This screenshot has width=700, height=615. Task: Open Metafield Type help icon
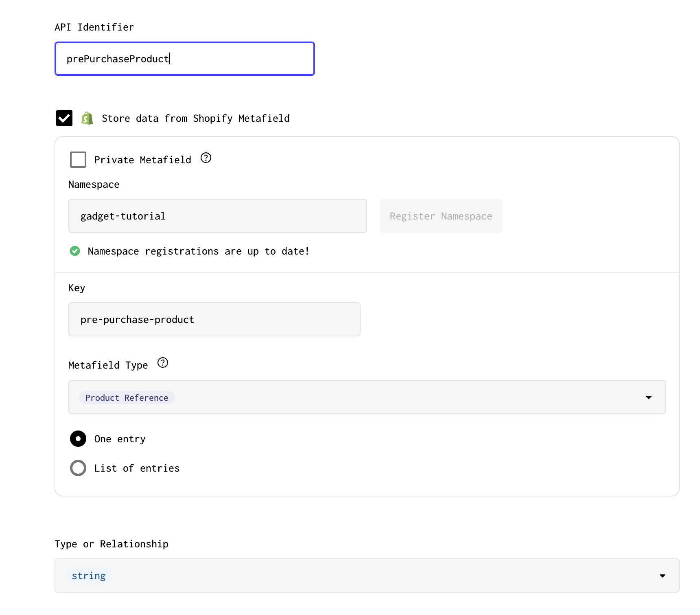coord(163,362)
